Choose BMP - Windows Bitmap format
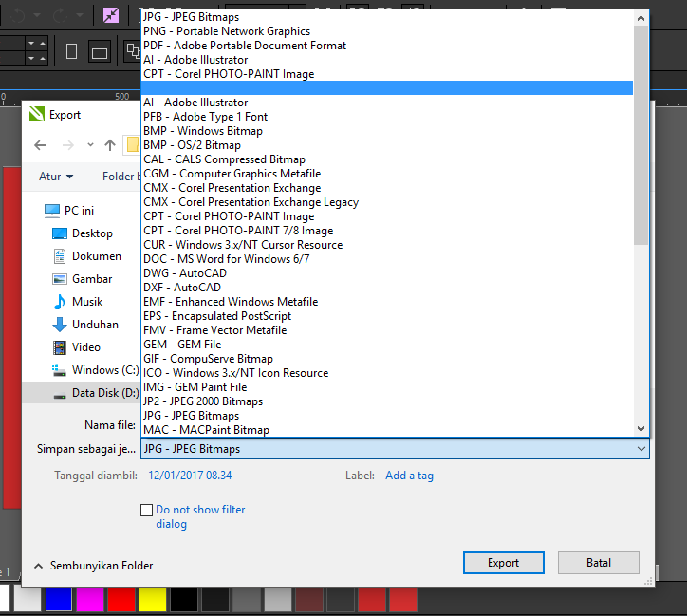Image resolution: width=687 pixels, height=616 pixels. coord(387,131)
